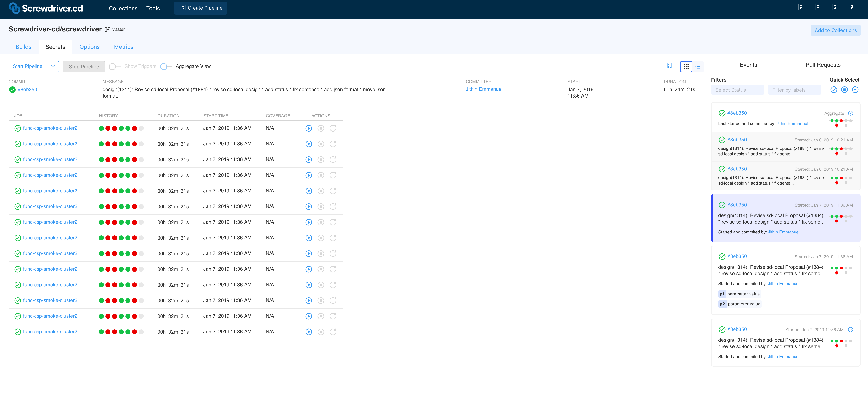Viewport: 868px width, 410px height.
Task: Click the Quick Select success checkmark icon
Action: 834,90
